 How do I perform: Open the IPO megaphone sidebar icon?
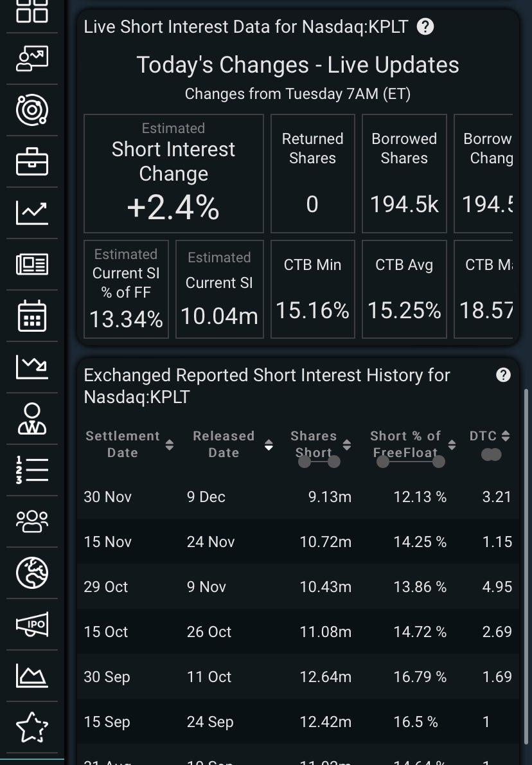coord(32,624)
